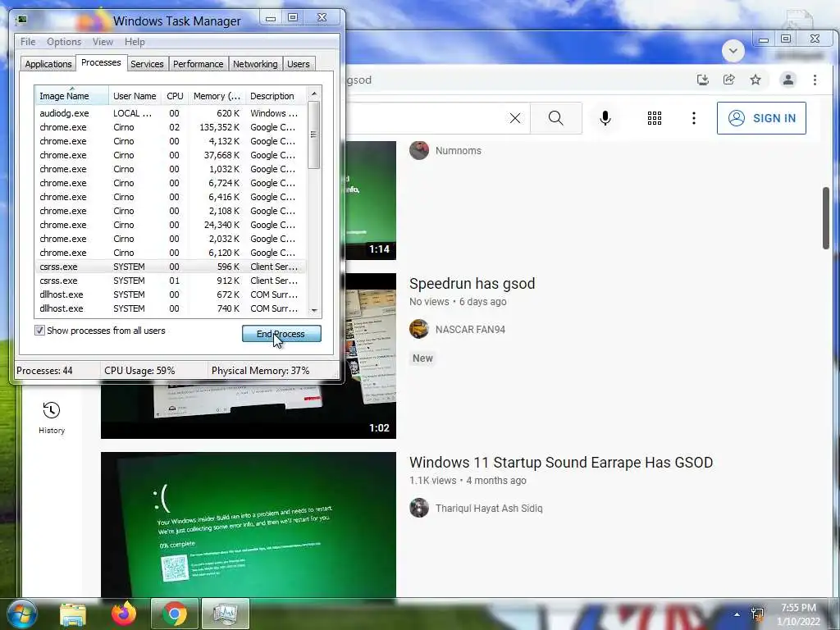Open the Windows Start orb
840x630 pixels.
(22, 614)
